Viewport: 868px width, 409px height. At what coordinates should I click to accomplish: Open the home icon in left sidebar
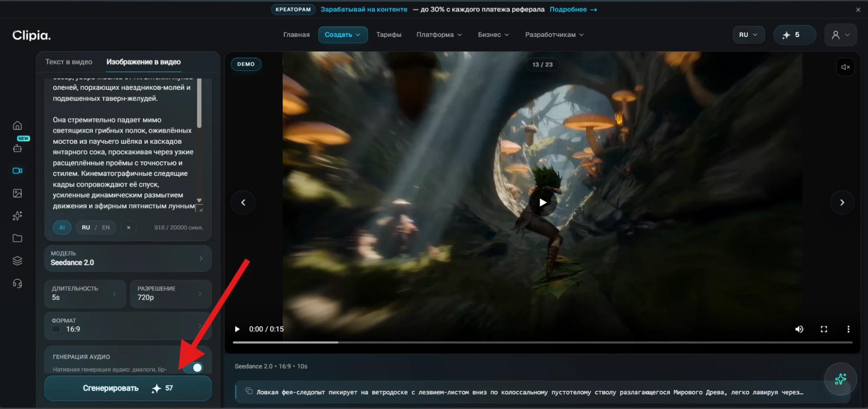17,125
